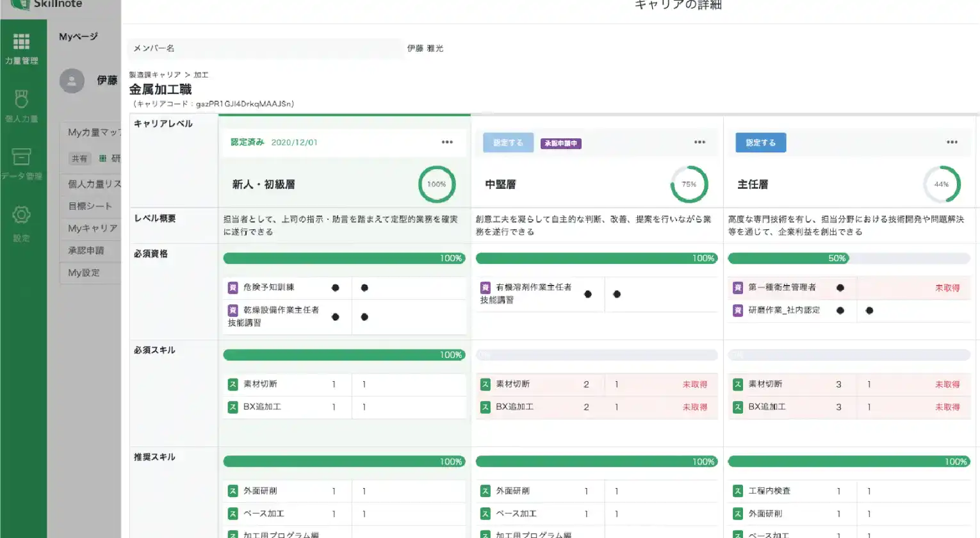Screen dimensions: 980x538
Task: Click green ス icon for 外面研削 in 新人・初級層
Action: click(x=233, y=491)
